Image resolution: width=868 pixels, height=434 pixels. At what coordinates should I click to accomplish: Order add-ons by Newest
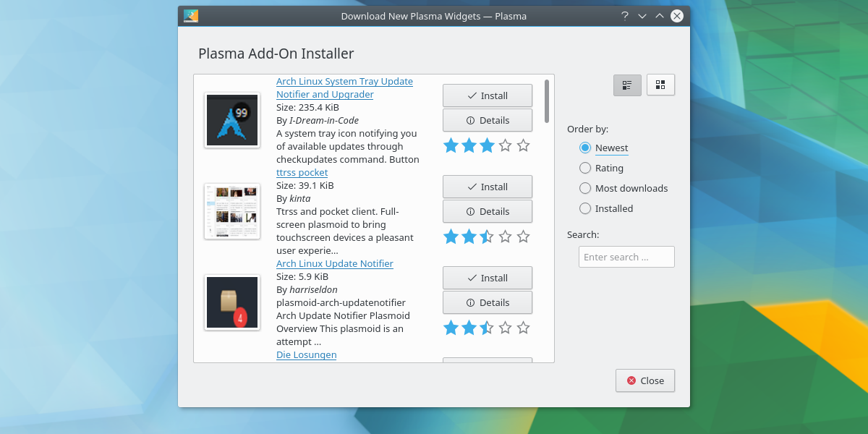click(604, 148)
